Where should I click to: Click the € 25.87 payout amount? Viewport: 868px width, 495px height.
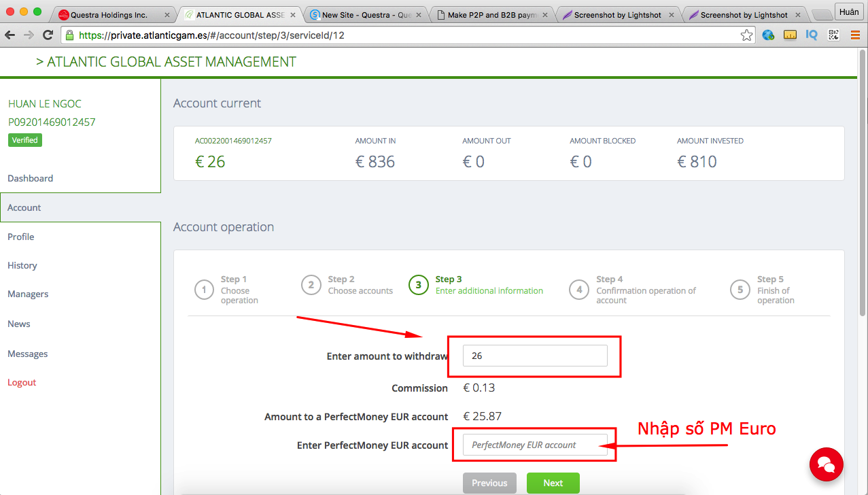[482, 416]
